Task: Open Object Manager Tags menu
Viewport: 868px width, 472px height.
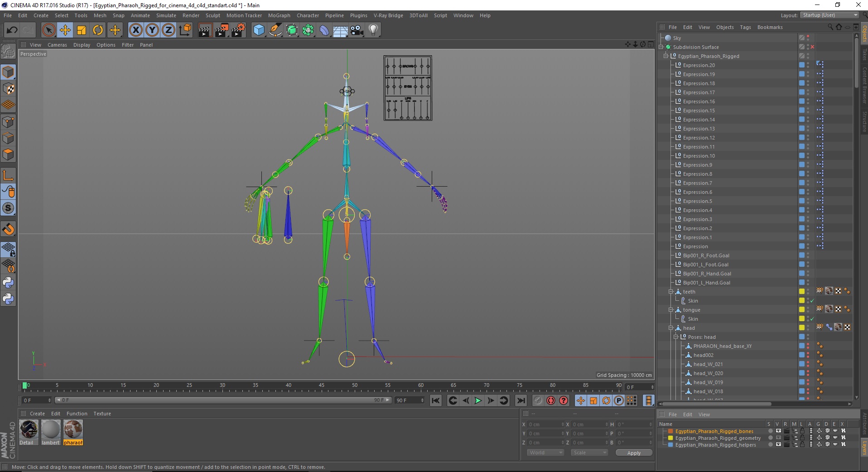Action: pos(745,27)
